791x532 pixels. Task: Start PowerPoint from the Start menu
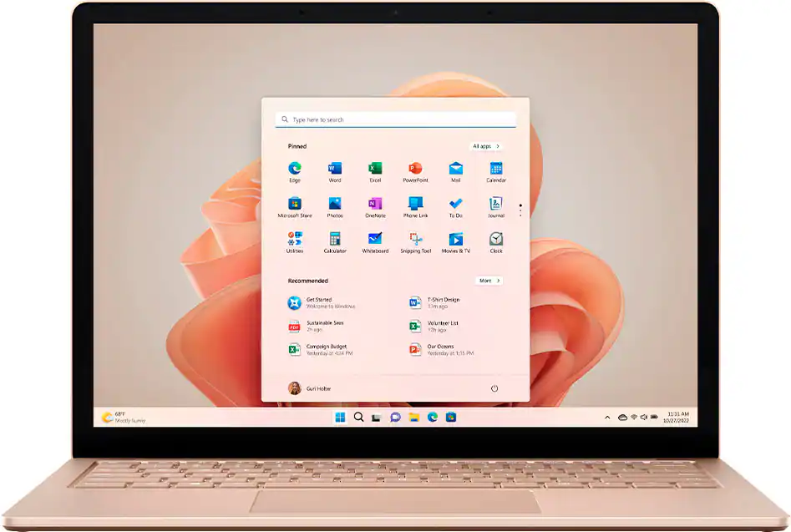[415, 169]
